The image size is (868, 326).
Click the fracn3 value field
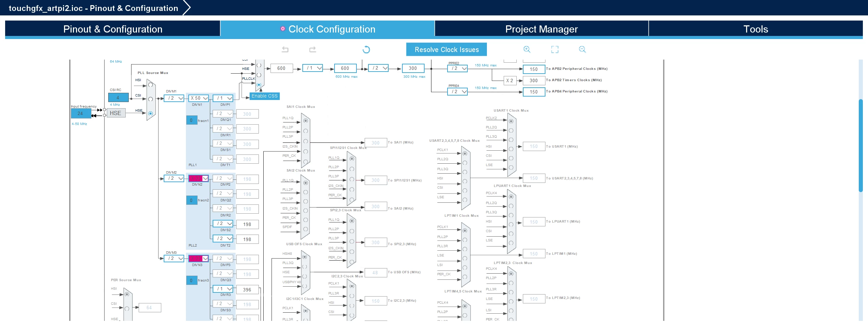(191, 280)
